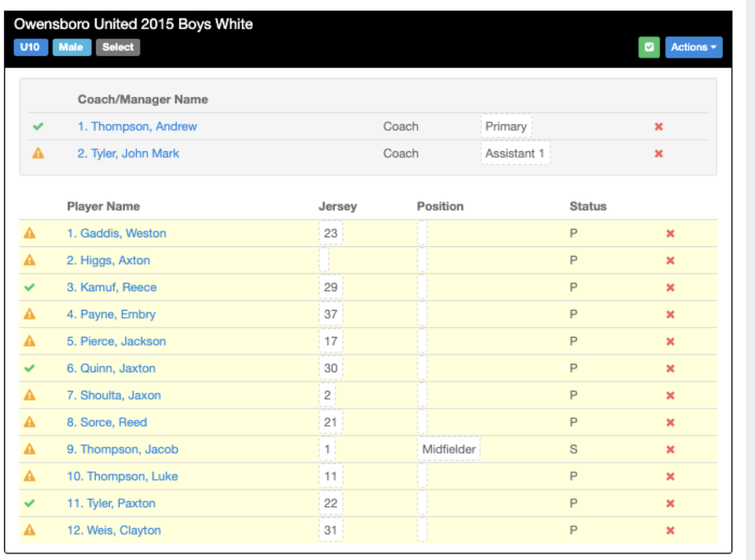Open the Actions dropdown menu
The width and height of the screenshot is (755, 560).
point(694,47)
